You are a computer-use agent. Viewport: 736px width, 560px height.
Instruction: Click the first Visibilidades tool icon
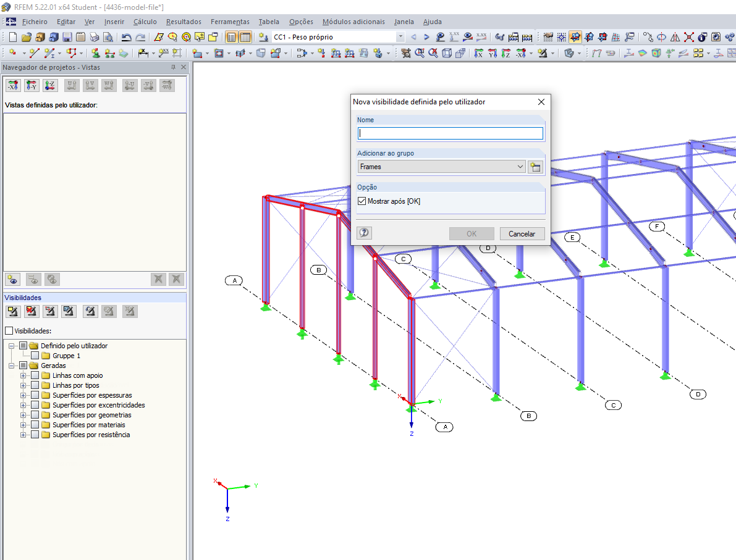[13, 311]
